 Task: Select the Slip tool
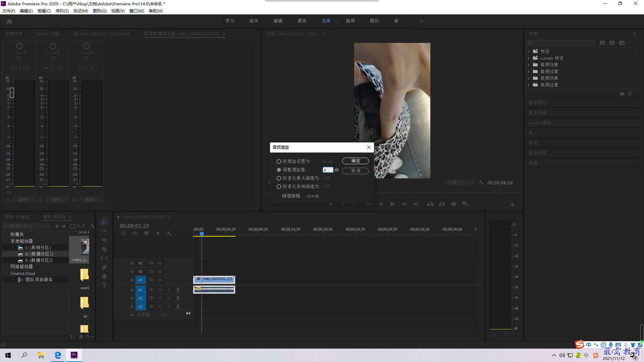point(104,258)
